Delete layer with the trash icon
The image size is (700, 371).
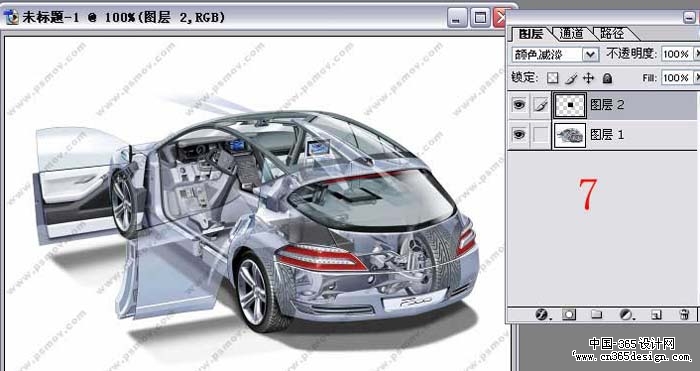[684, 314]
